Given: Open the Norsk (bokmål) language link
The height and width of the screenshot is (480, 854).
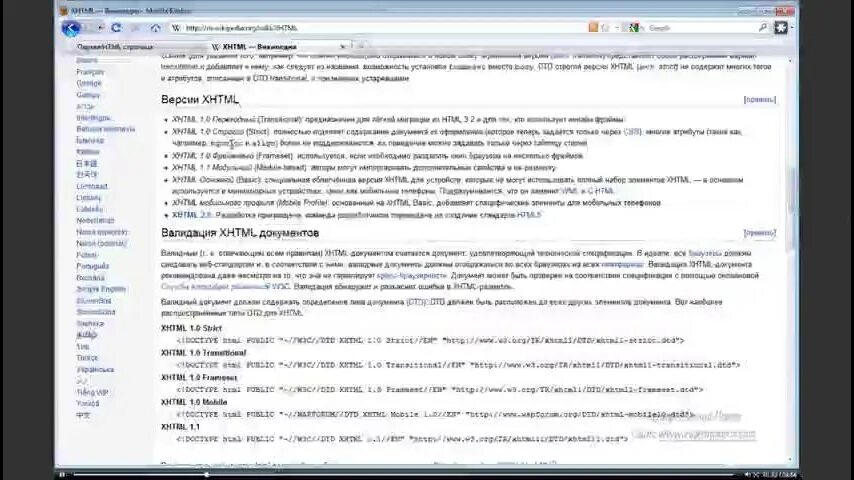Looking at the screenshot, I should click(x=101, y=244).
